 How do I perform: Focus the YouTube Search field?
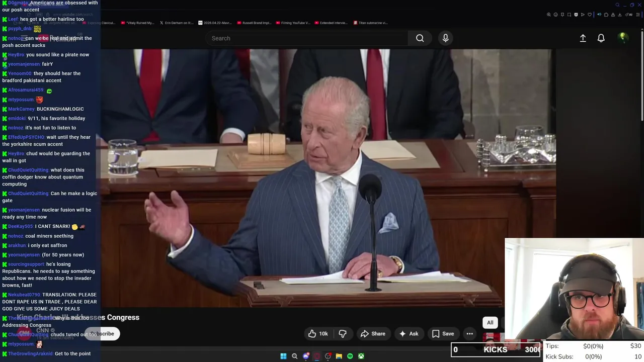pyautogui.click(x=307, y=38)
